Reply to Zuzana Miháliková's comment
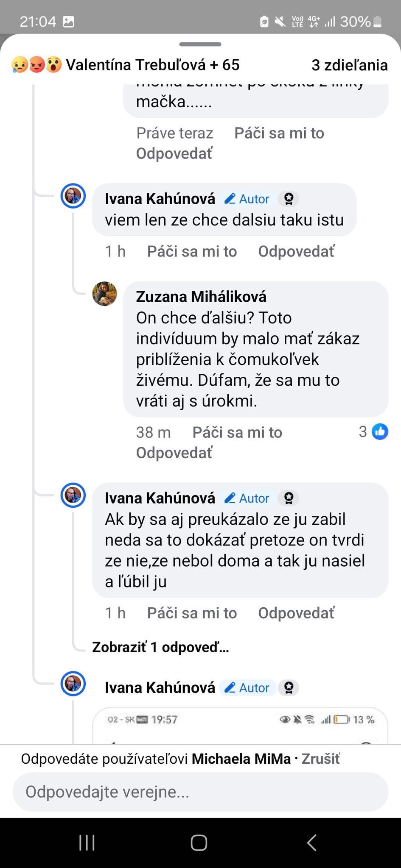 pyautogui.click(x=174, y=453)
